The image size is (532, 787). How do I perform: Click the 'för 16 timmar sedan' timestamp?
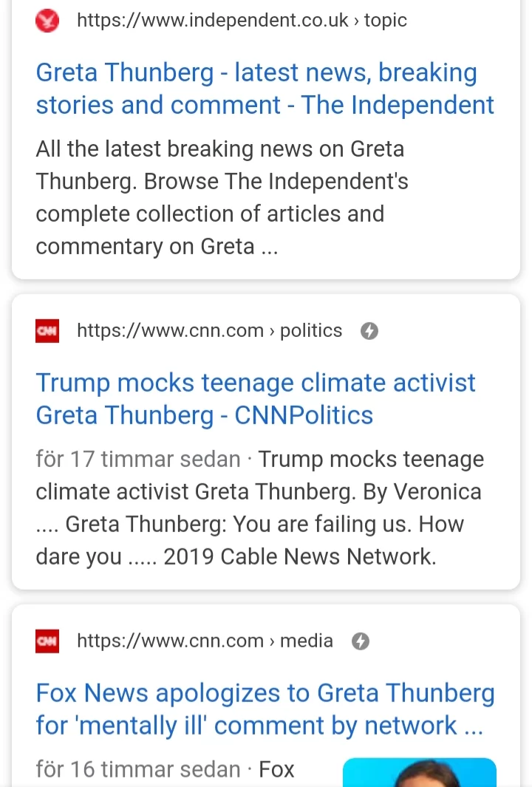click(138, 770)
